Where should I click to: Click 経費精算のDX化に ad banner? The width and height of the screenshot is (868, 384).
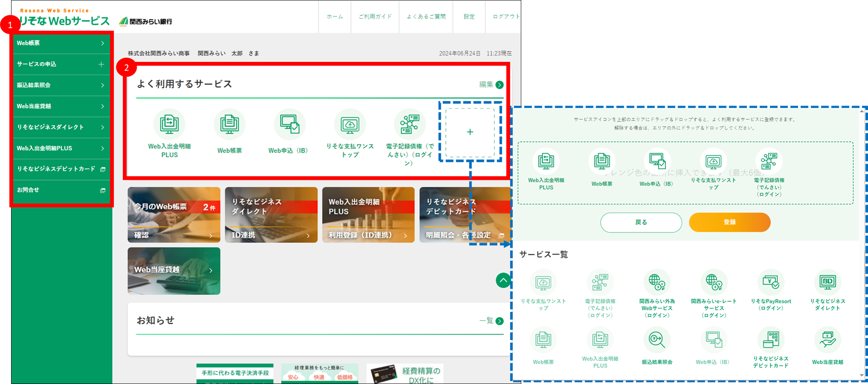(x=405, y=374)
